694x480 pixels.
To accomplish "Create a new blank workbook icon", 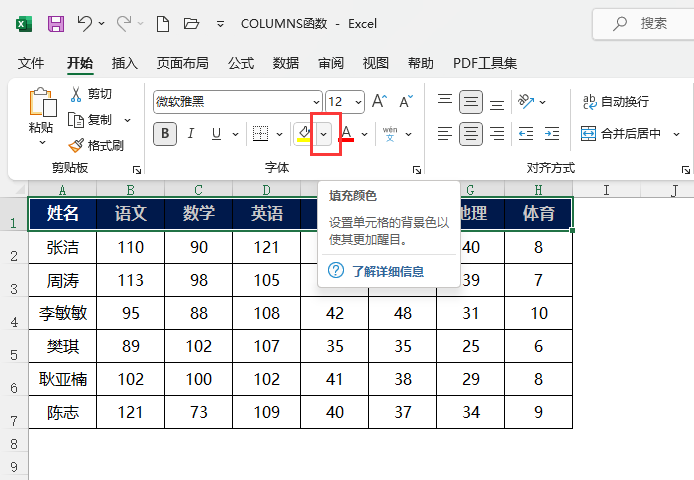I will 163,23.
